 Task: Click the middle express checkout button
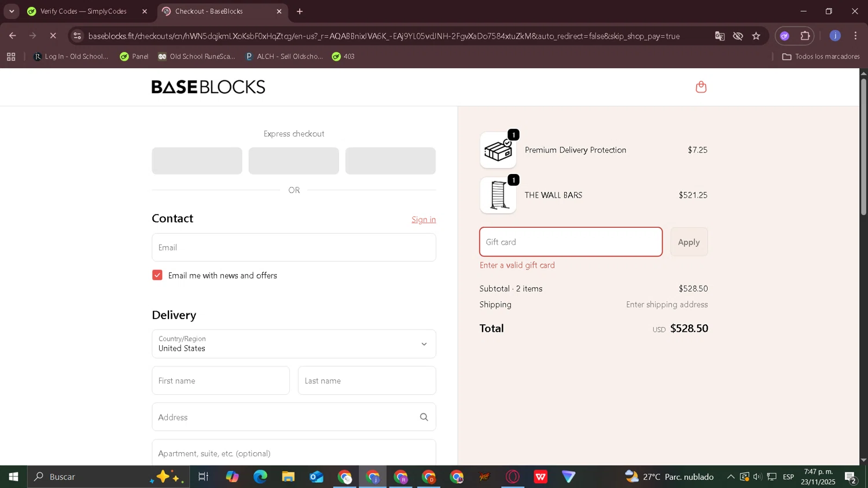point(294,161)
